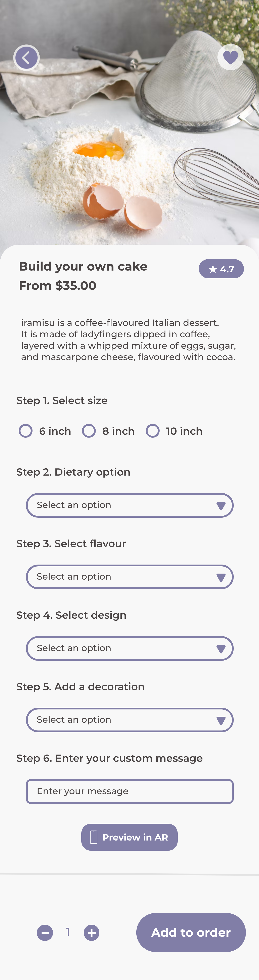Go back using the arrow icon
The height and width of the screenshot is (980, 259).
click(x=26, y=58)
